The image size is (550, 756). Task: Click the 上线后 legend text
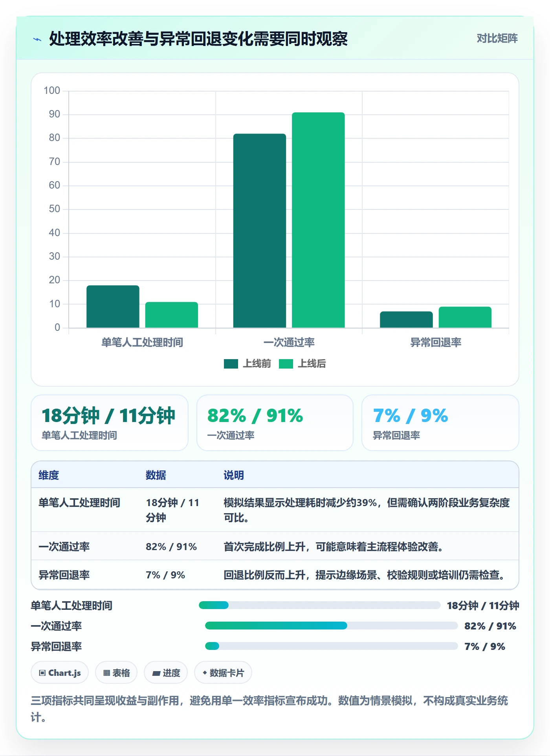coord(312,364)
